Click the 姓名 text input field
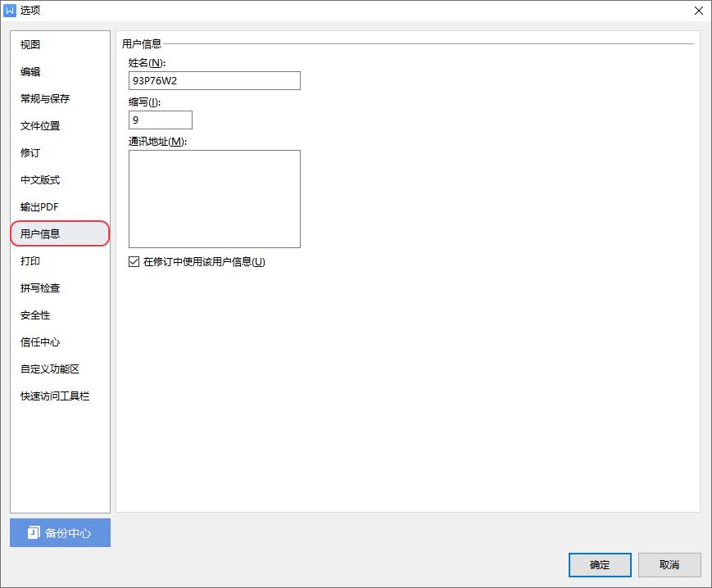Screen dimensions: 712x588 point(215,80)
